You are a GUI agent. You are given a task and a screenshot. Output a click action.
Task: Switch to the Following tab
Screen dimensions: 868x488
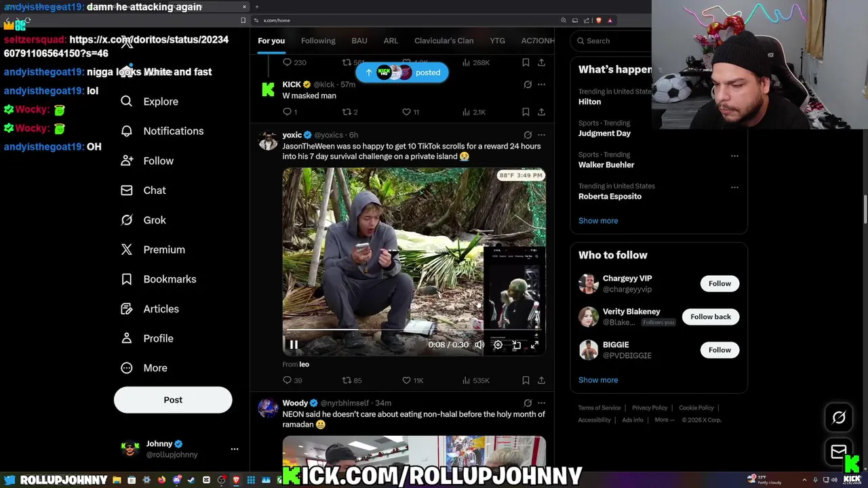point(318,41)
